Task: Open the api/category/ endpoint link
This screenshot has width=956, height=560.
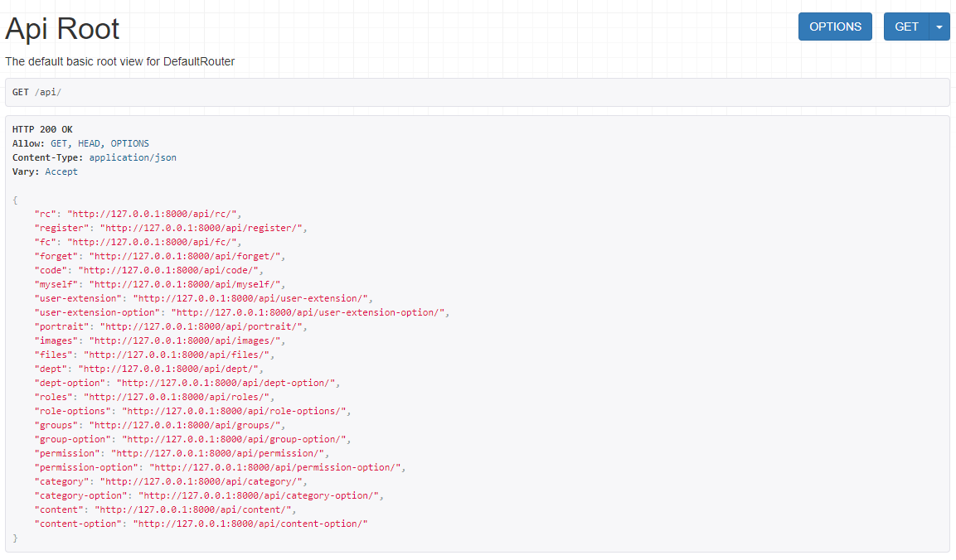Action: 203,481
